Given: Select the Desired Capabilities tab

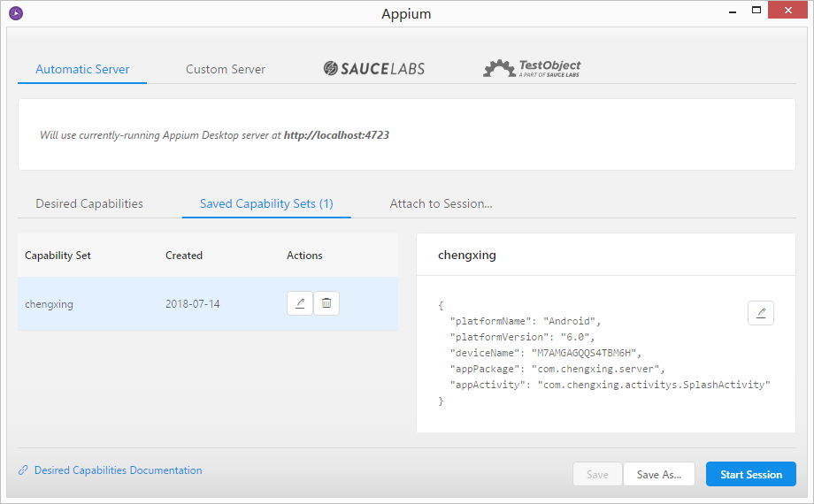Looking at the screenshot, I should click(89, 203).
